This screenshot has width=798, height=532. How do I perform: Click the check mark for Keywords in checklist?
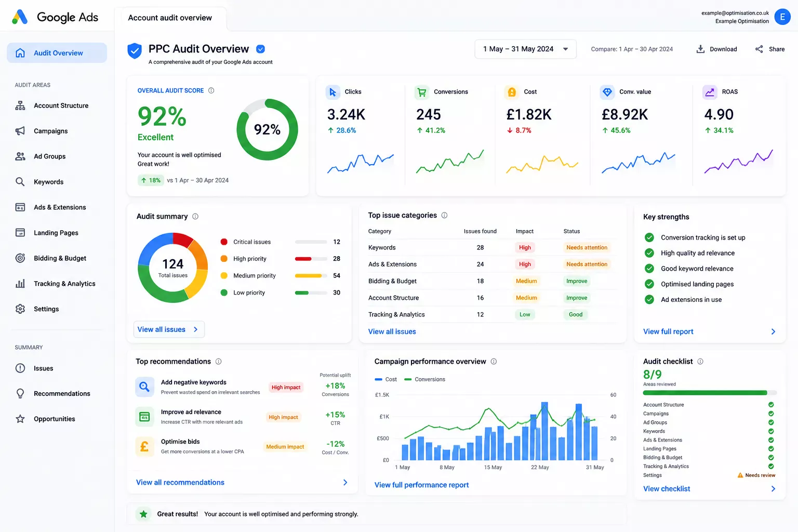pyautogui.click(x=771, y=431)
